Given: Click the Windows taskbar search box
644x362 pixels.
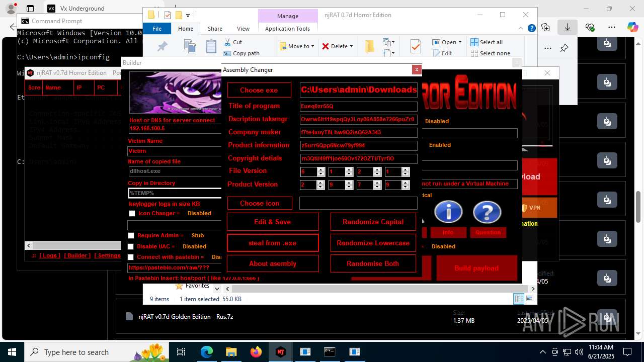Looking at the screenshot, I should tap(97, 352).
